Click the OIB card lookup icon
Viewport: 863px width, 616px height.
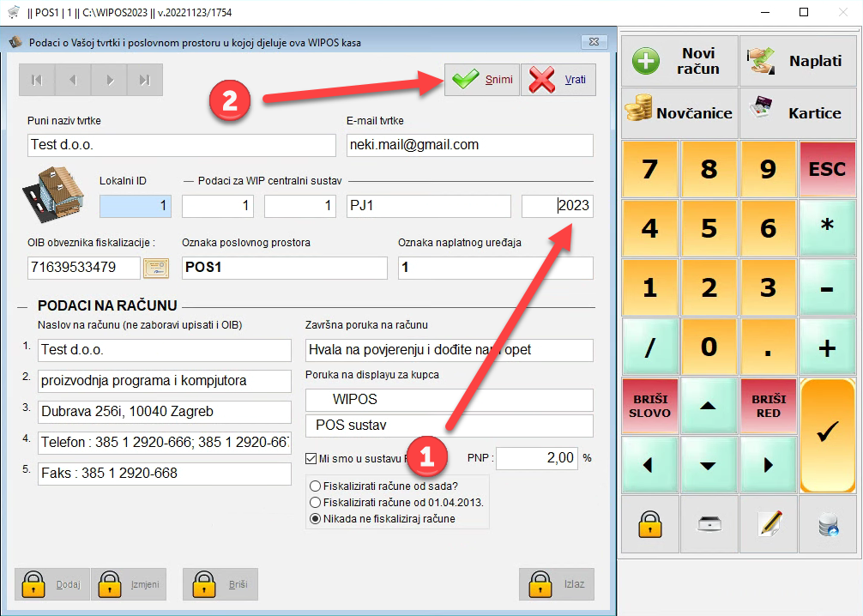coord(155,268)
